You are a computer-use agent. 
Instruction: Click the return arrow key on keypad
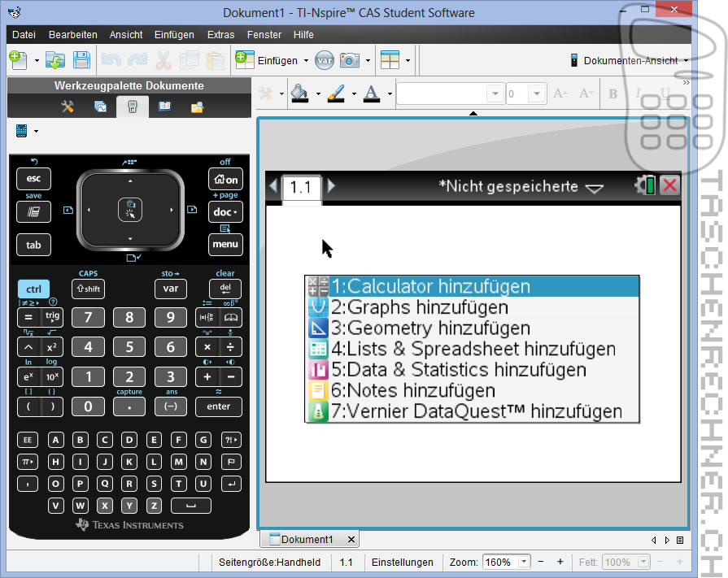tap(231, 484)
